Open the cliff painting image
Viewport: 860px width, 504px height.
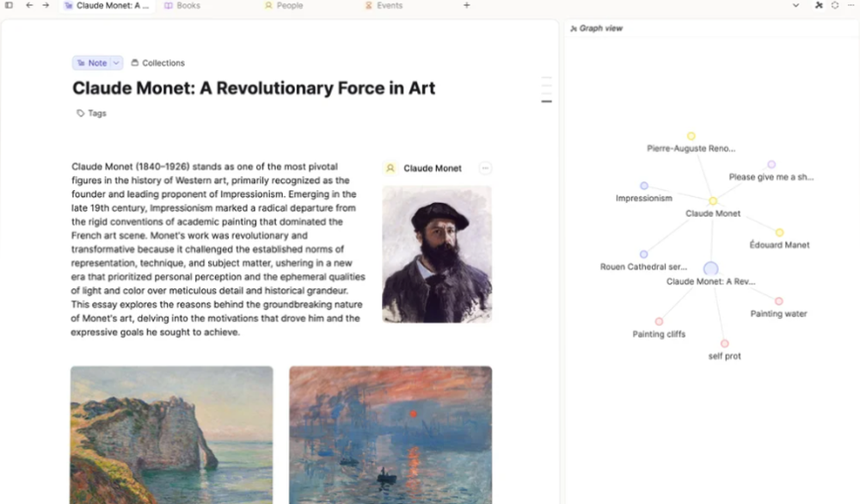(172, 435)
